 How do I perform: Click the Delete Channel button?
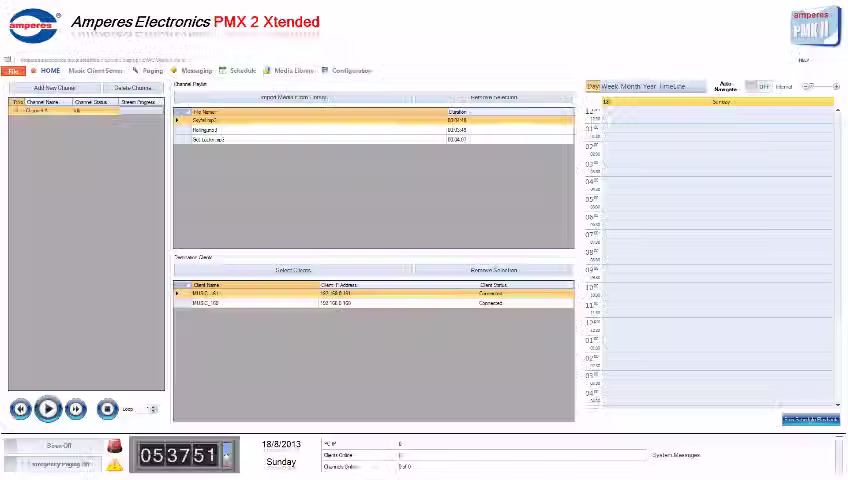(x=132, y=88)
